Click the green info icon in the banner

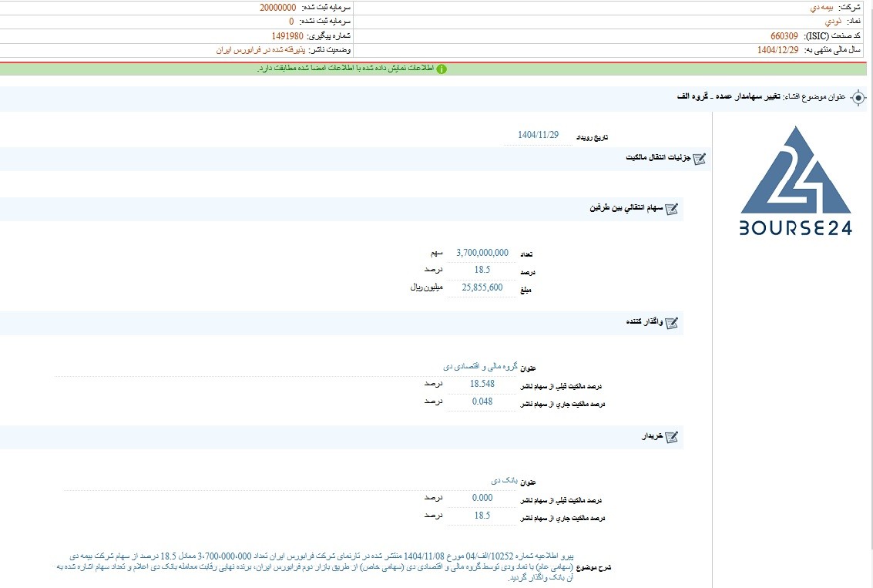pos(442,69)
